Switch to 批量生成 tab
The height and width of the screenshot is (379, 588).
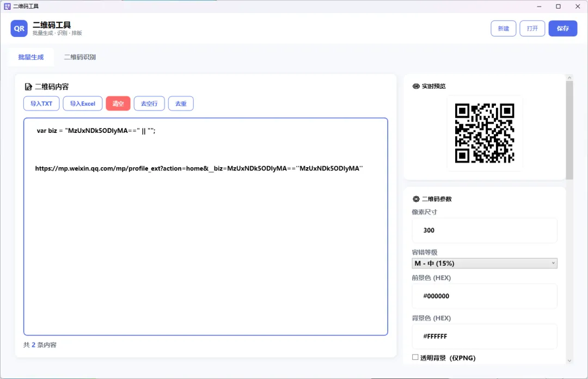coord(30,57)
